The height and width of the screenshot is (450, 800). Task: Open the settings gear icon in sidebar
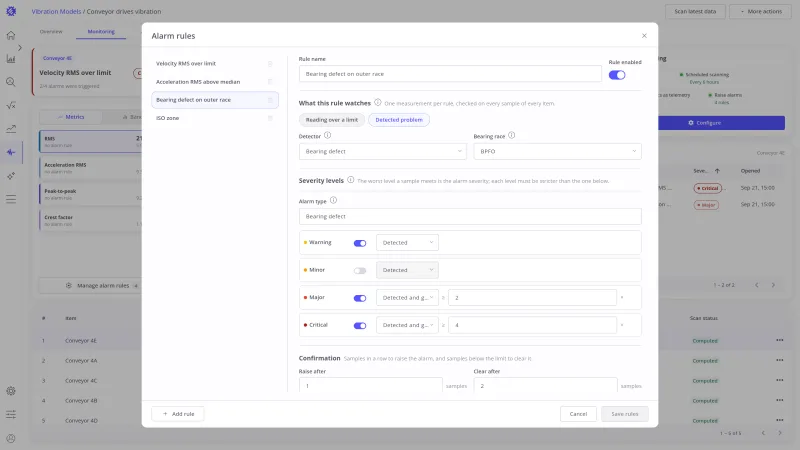tap(11, 391)
